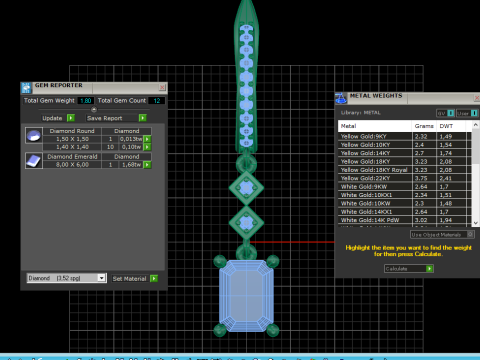Image resolution: width=480 pixels, height=360 pixels.
Task: Click the 1,94 DWT cell
Action: pyautogui.click(x=452, y=220)
